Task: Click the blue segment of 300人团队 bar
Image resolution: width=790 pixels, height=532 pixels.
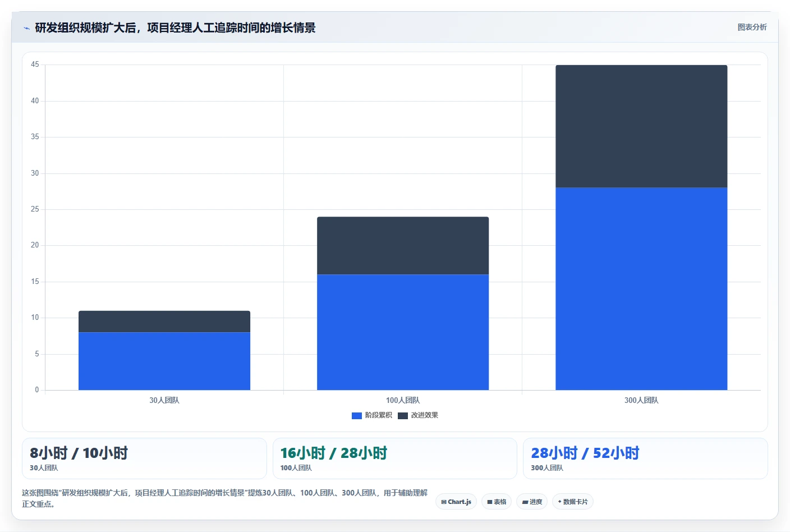Action: point(641,288)
